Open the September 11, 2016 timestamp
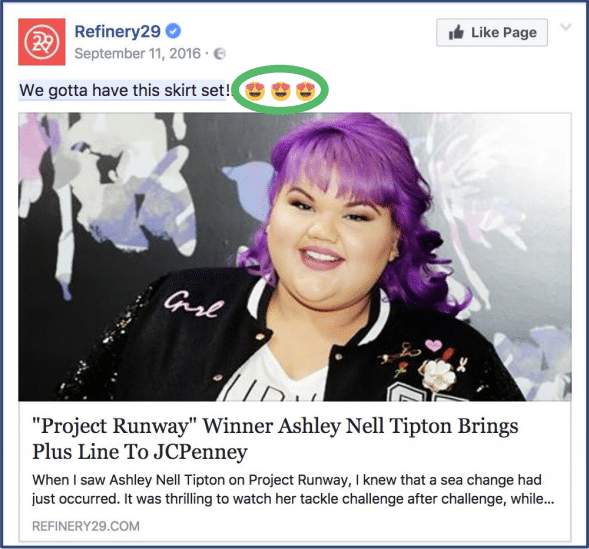This screenshot has height=549, width=589. 137,54
